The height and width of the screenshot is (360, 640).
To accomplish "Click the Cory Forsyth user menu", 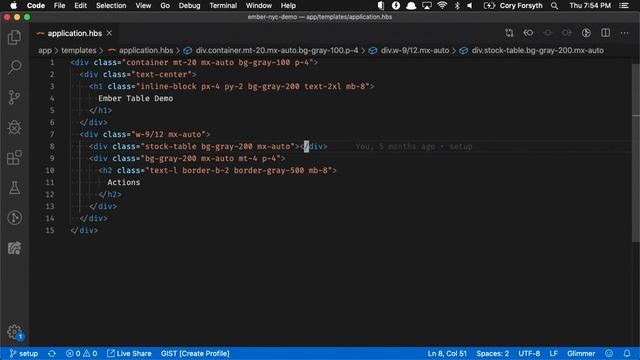I will point(521,6).
